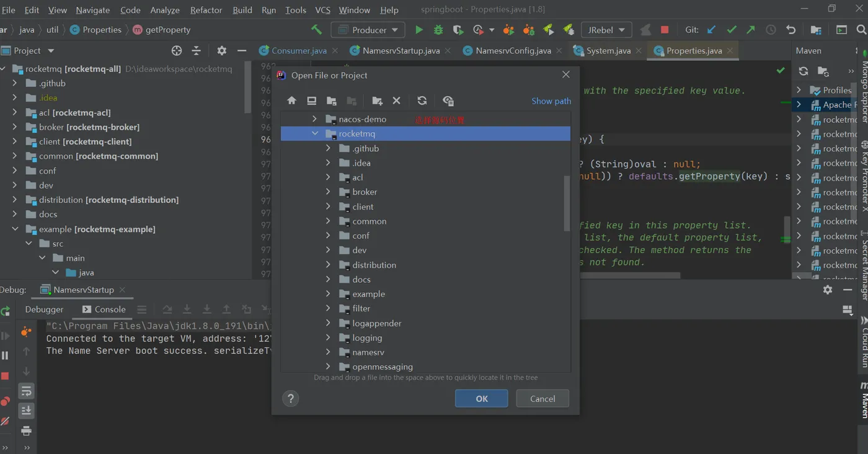The width and height of the screenshot is (868, 454).
Task: Click OK in Open File dialog
Action: (x=482, y=399)
